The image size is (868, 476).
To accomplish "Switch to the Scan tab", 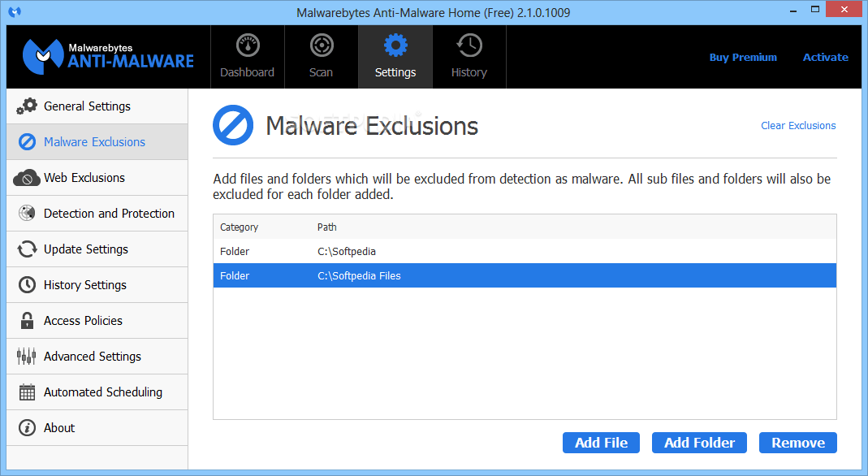I will [x=321, y=57].
